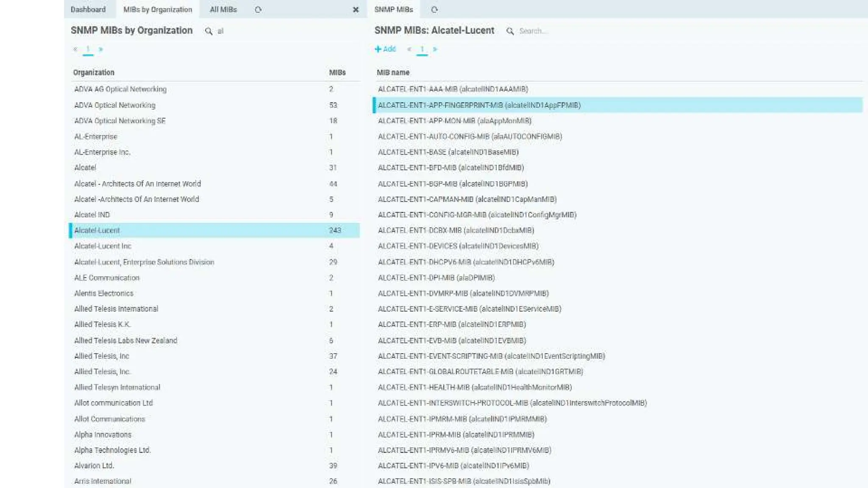Click the MIB Search input field
Screen dimensions: 868x488
[x=533, y=31]
